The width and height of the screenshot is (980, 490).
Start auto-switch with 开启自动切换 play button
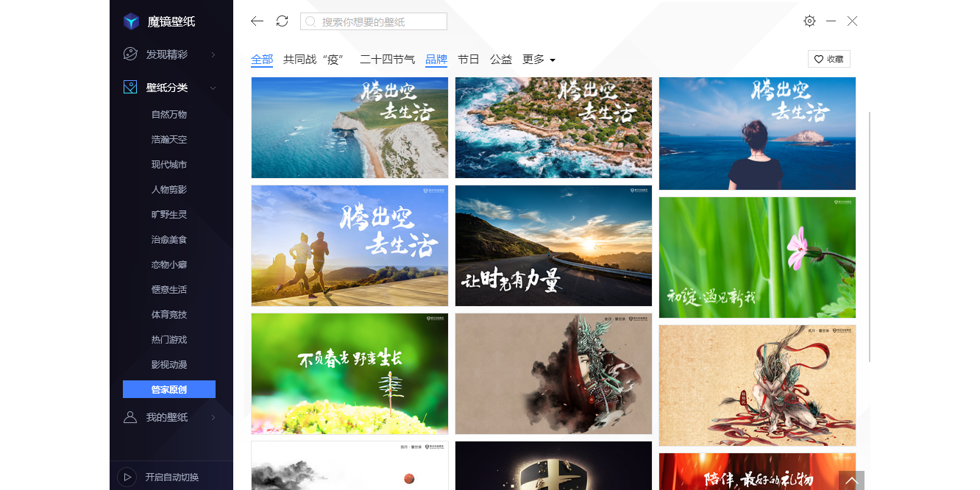[x=127, y=477]
